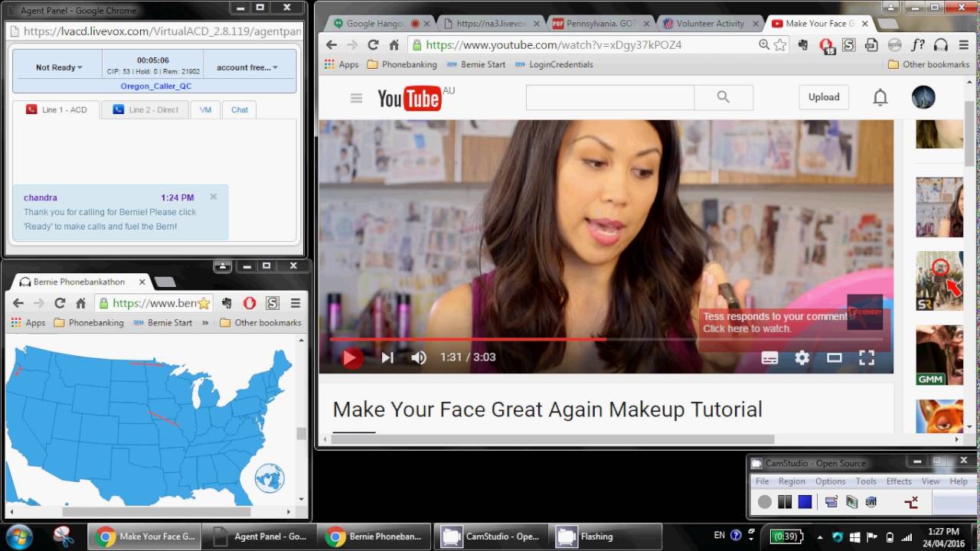Switch to Line 2 - Direct tab

click(145, 109)
